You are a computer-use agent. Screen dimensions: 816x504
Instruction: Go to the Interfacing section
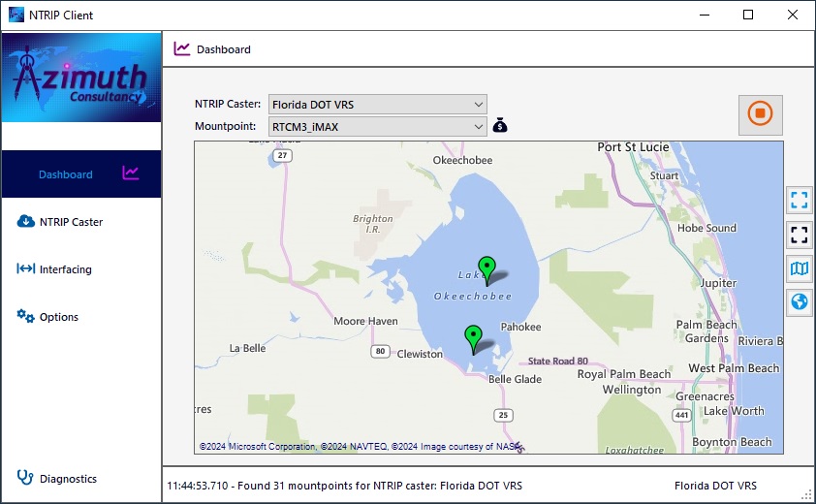point(65,269)
